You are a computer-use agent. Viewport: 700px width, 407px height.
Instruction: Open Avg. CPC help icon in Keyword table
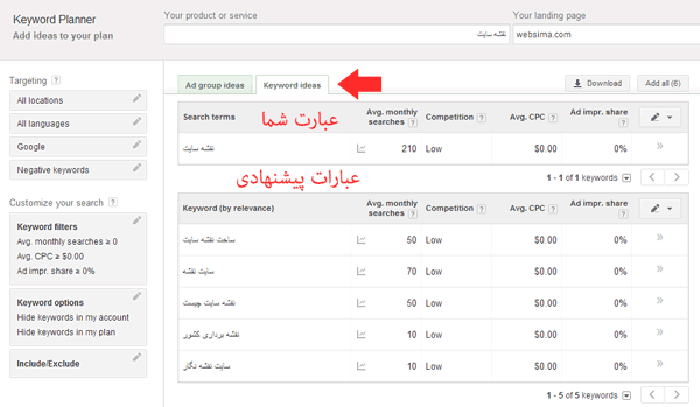pyautogui.click(x=553, y=208)
